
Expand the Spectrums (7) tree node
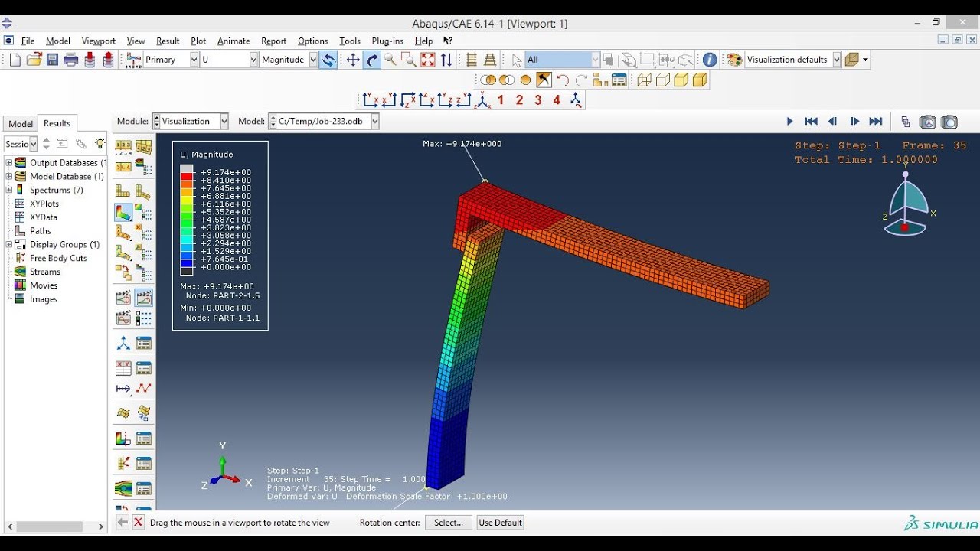click(9, 190)
